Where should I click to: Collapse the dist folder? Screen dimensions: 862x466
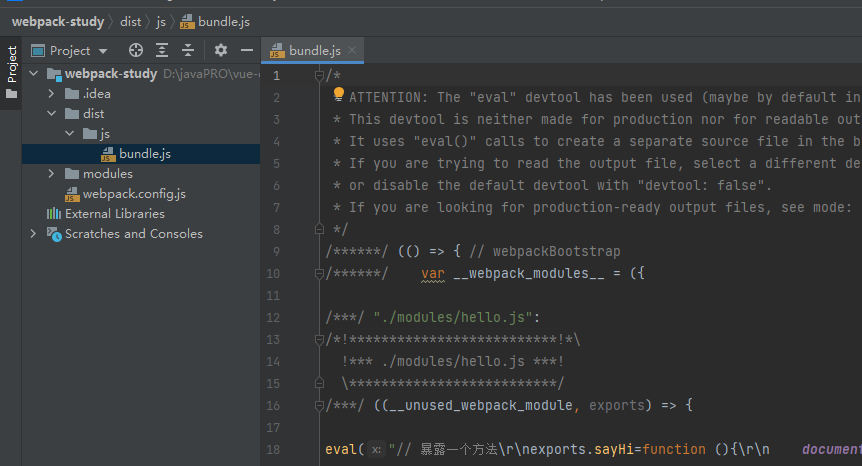[x=52, y=113]
